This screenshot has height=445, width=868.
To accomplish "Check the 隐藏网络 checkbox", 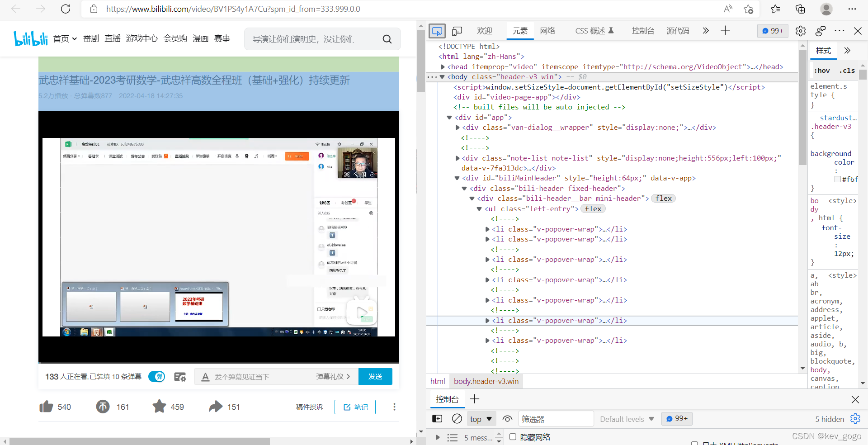I will click(513, 436).
